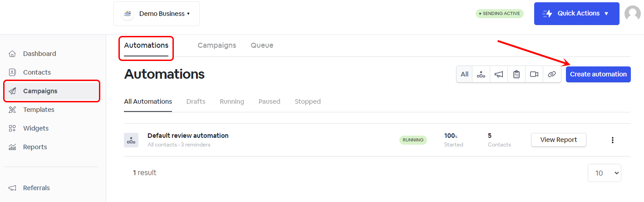Go to Dashboard in the sidebar
This screenshot has height=202, width=644.
click(39, 54)
